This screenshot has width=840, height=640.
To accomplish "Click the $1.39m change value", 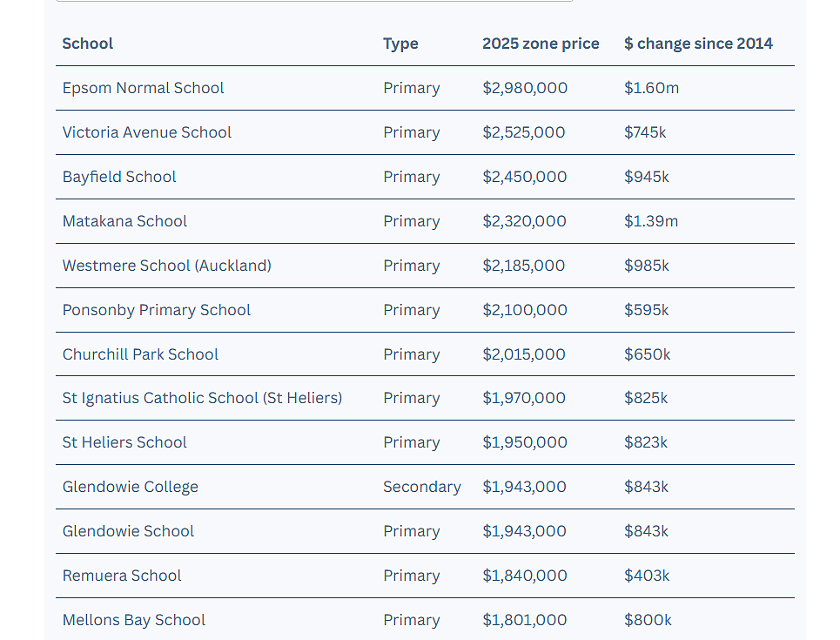I will [x=651, y=221].
